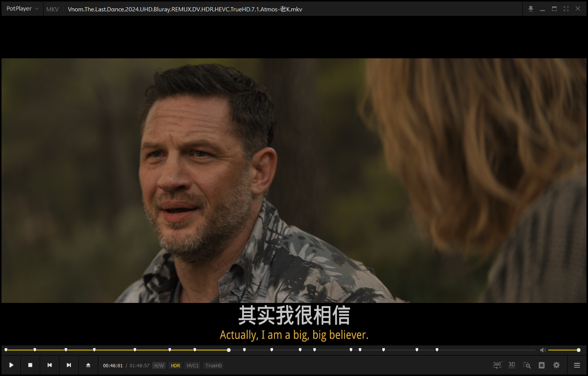Jump to the first chapter marker
Image resolution: width=588 pixels, height=376 pixels.
pos(6,349)
